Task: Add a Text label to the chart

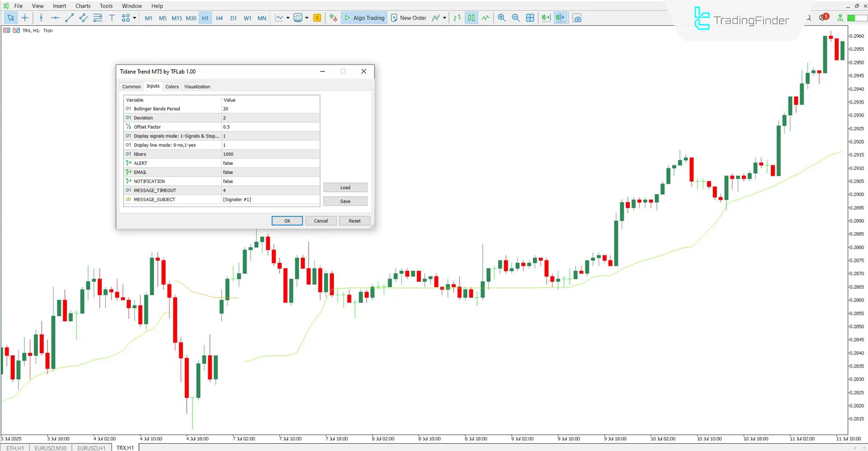Action: coord(112,18)
